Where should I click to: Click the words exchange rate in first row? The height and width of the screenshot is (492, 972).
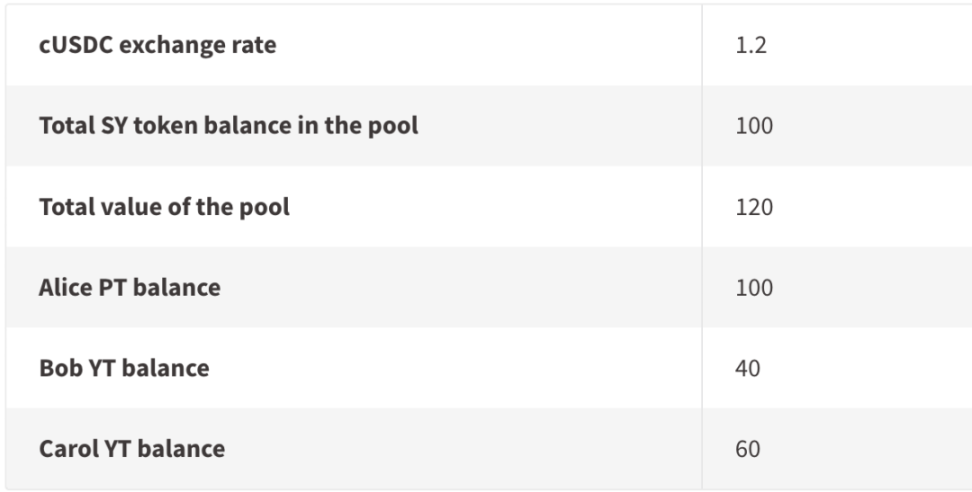tap(198, 45)
